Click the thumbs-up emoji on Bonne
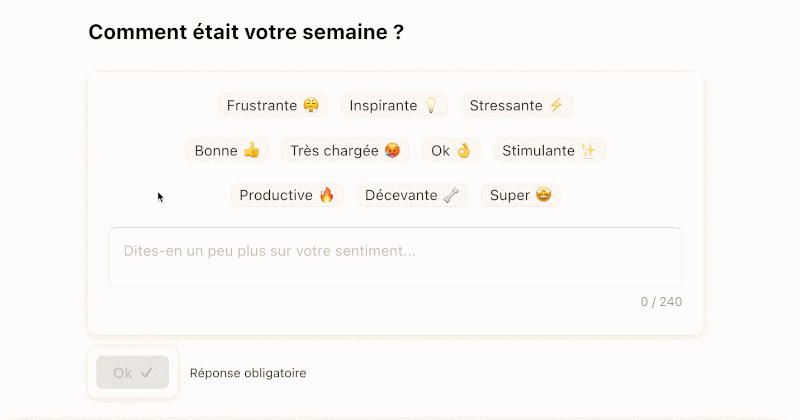This screenshot has width=800, height=420. point(251,150)
